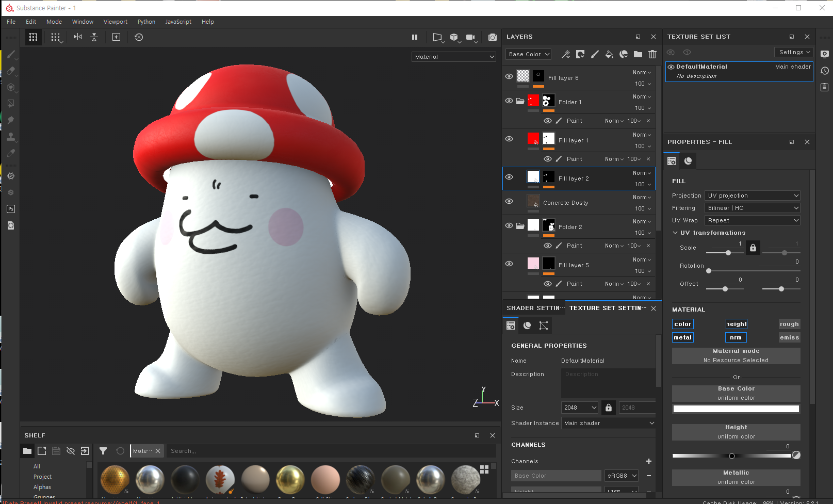
Task: Toggle visibility of Concrete Dusty layer
Action: click(509, 201)
